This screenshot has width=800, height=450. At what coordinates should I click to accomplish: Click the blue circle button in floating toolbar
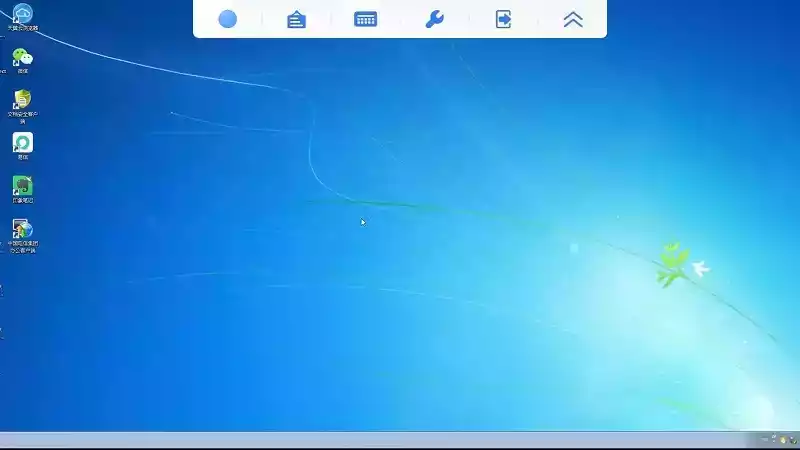click(228, 19)
